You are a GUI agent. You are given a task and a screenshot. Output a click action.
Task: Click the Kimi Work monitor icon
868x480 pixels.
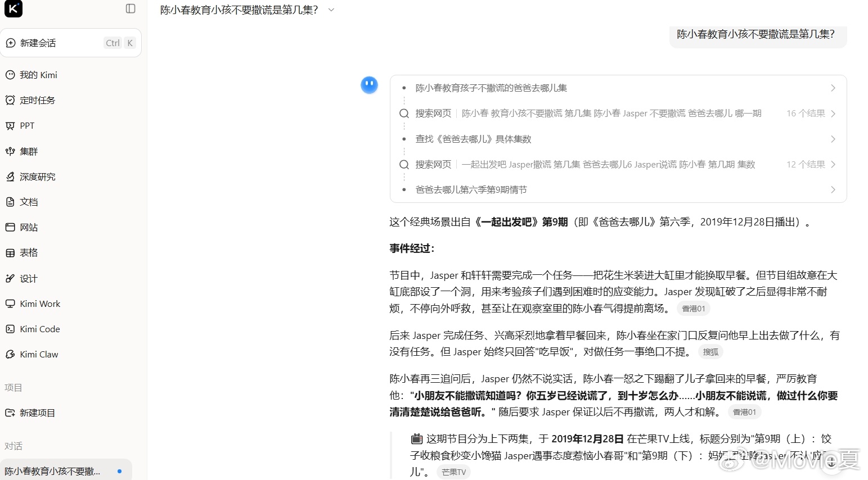coord(10,304)
